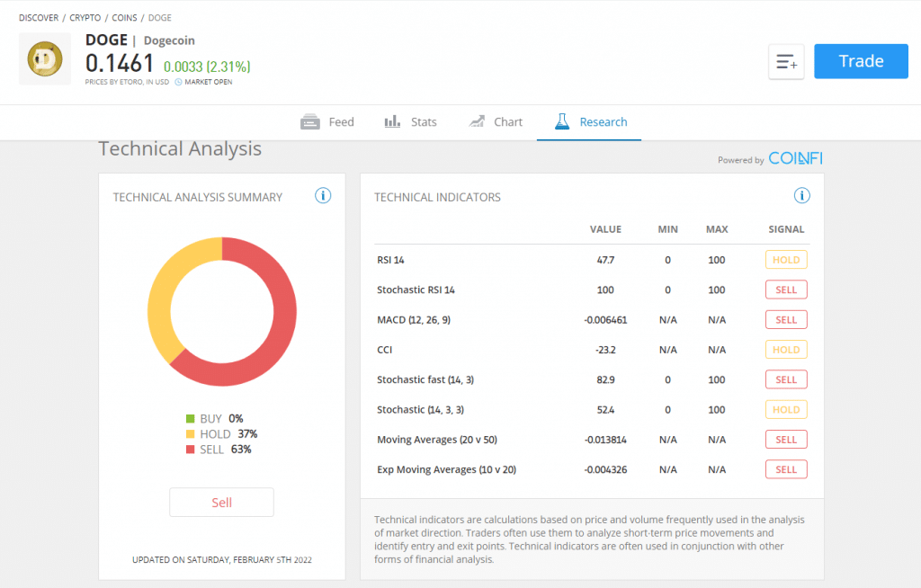Click the Sell summary button

[221, 503]
